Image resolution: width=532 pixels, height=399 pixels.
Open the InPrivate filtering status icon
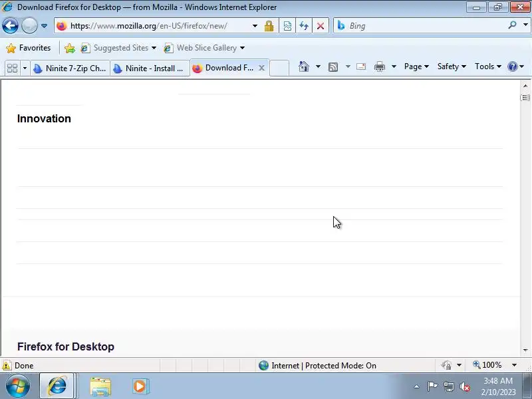pos(446,365)
